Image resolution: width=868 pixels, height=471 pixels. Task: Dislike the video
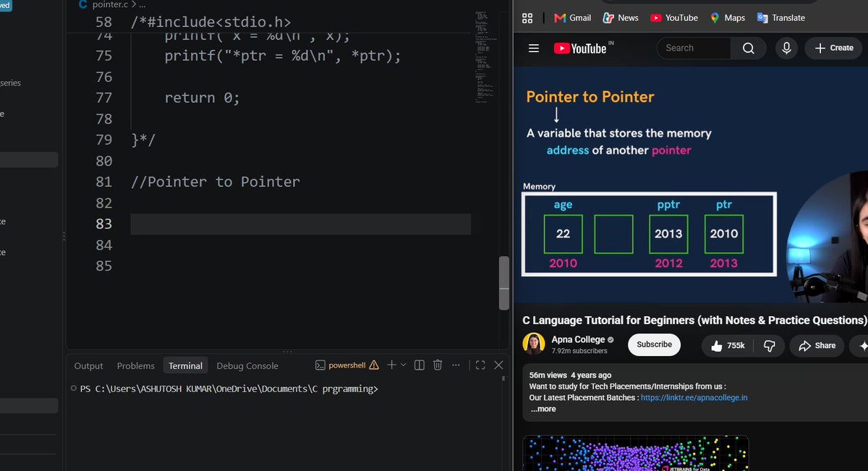(x=769, y=346)
